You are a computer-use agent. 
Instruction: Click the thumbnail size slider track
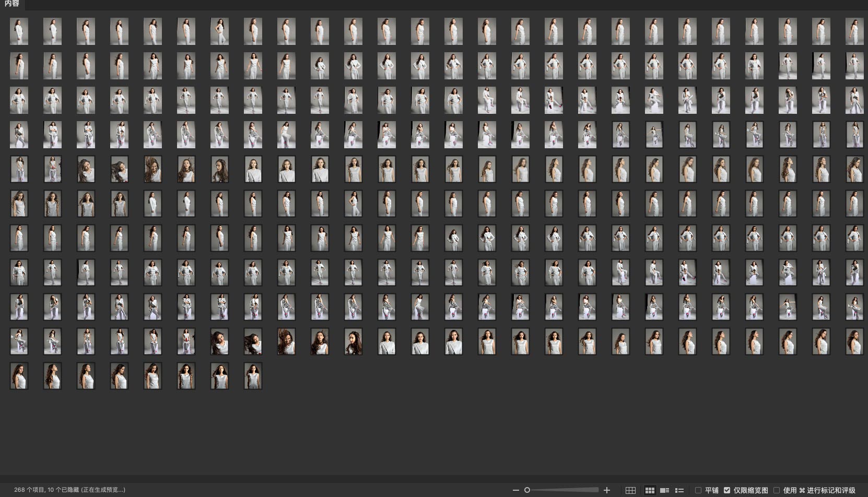tap(564, 490)
